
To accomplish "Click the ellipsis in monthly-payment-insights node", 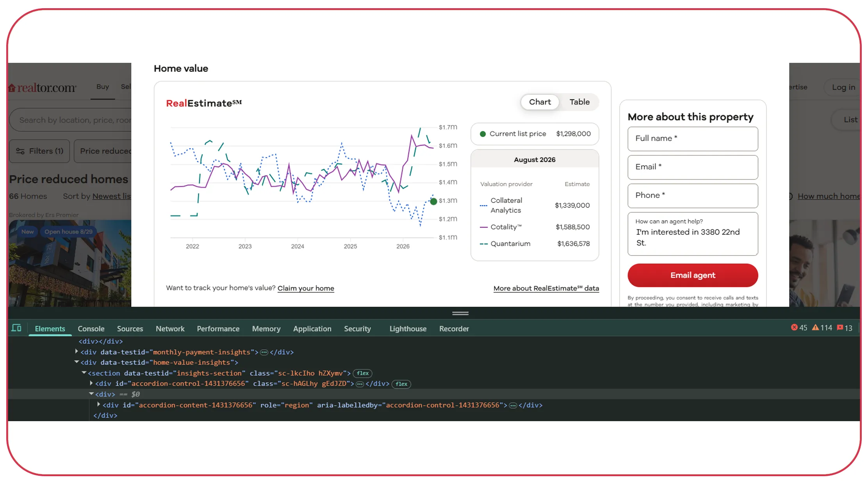I will (x=264, y=352).
